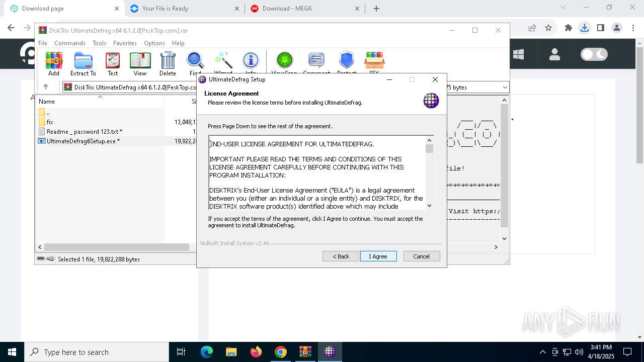Image resolution: width=644 pixels, height=362 pixels.
Task: Open Chrome tab search chevron
Action: point(563,8)
